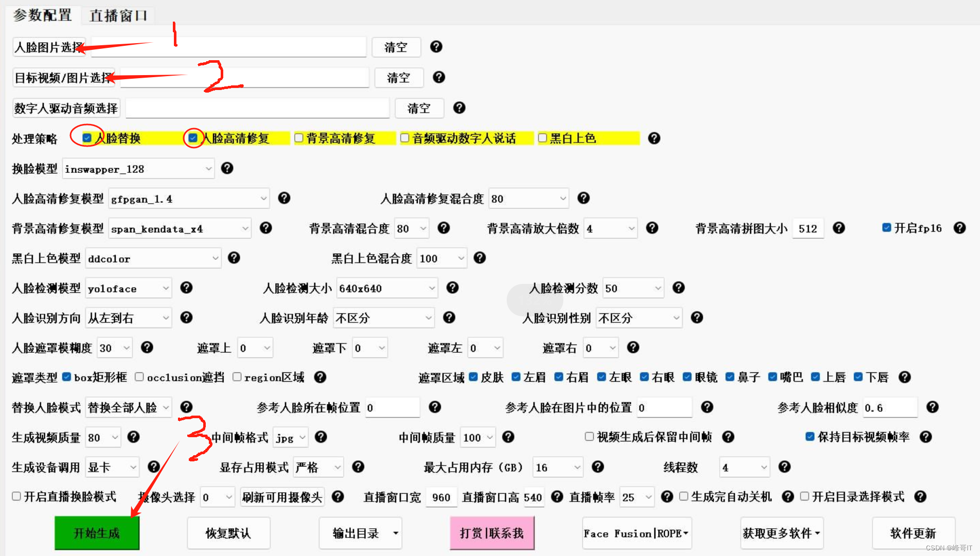
Task: Open help icon beside 背景高清混合度
Action: click(444, 228)
